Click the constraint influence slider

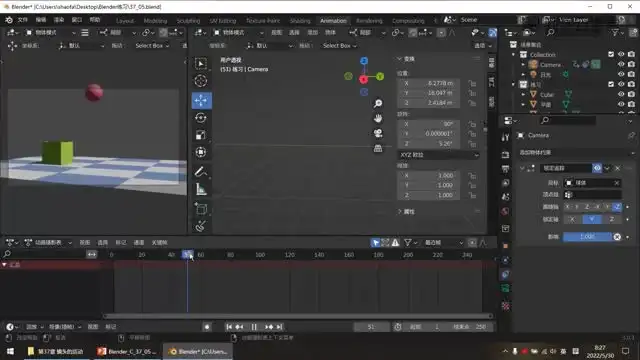[x=587, y=237]
